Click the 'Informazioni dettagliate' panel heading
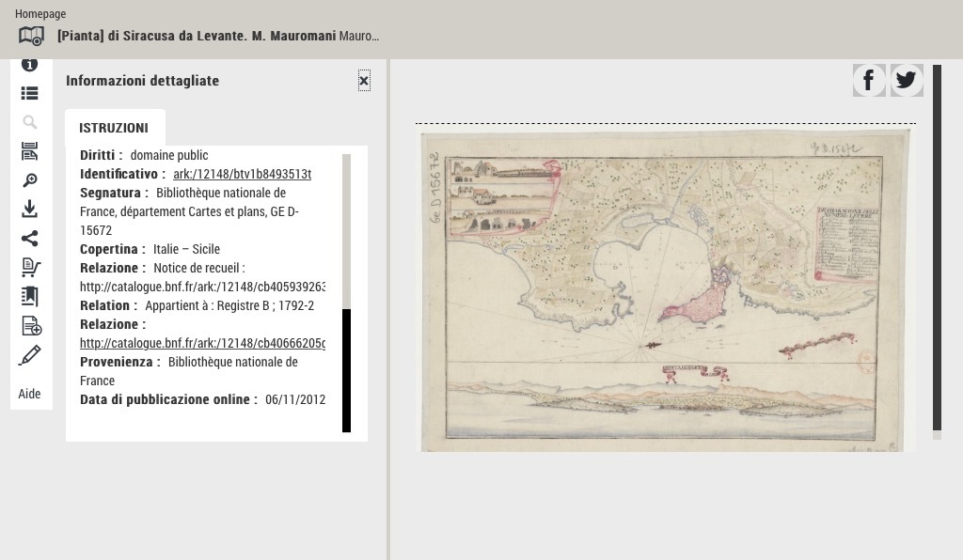Screen dimensions: 963x560 click(143, 81)
